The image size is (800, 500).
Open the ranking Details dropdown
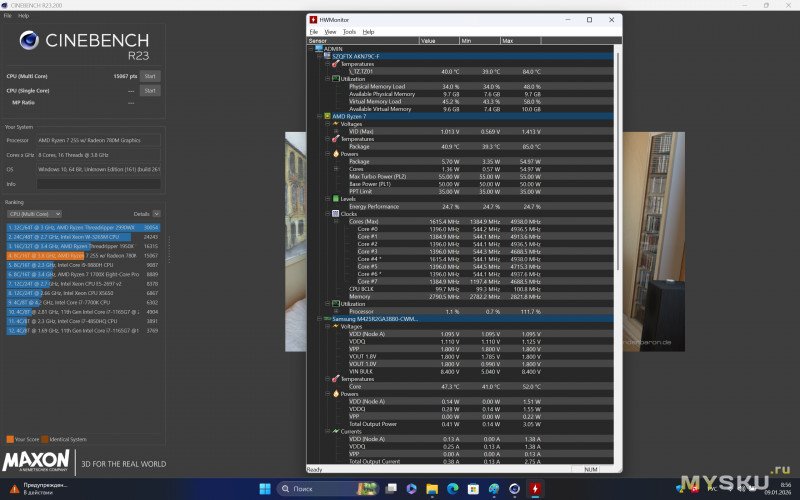(143, 214)
